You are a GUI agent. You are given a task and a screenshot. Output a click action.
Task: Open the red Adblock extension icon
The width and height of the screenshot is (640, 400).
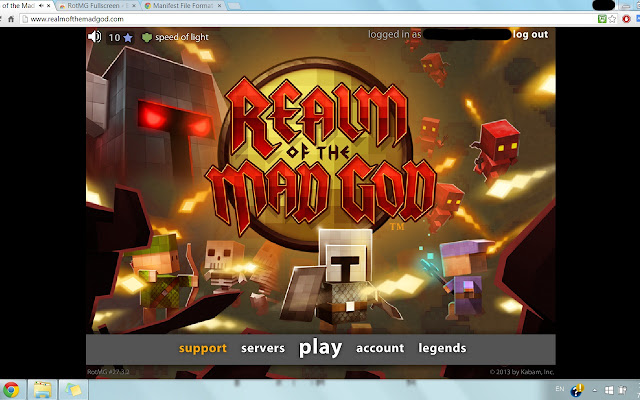pos(627,19)
